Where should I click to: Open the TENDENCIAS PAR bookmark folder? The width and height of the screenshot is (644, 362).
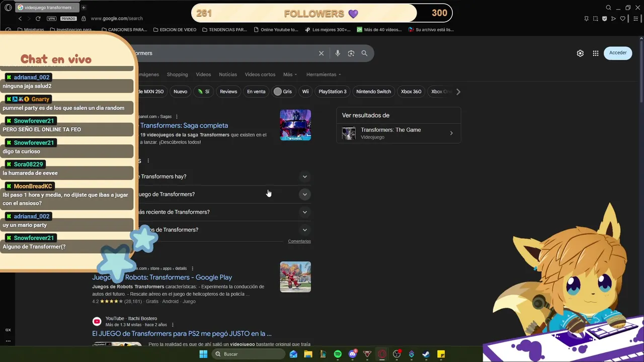point(224,30)
